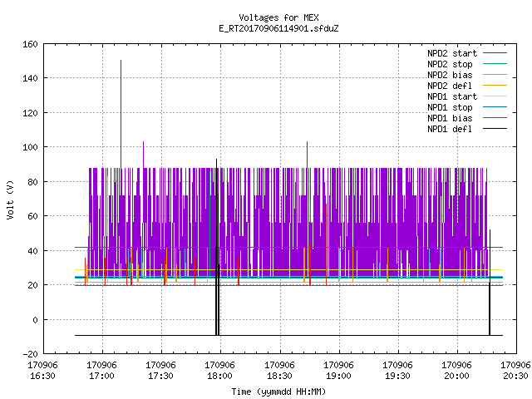The width and height of the screenshot is (532, 399).
Task: Click the 60 y-axis tick label
Action: click(x=32, y=216)
